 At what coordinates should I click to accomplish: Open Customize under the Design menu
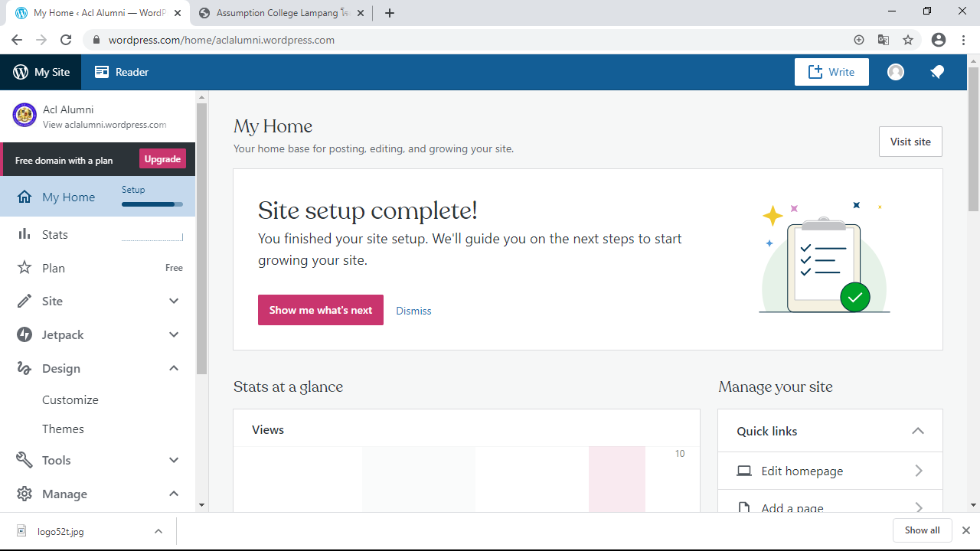70,400
